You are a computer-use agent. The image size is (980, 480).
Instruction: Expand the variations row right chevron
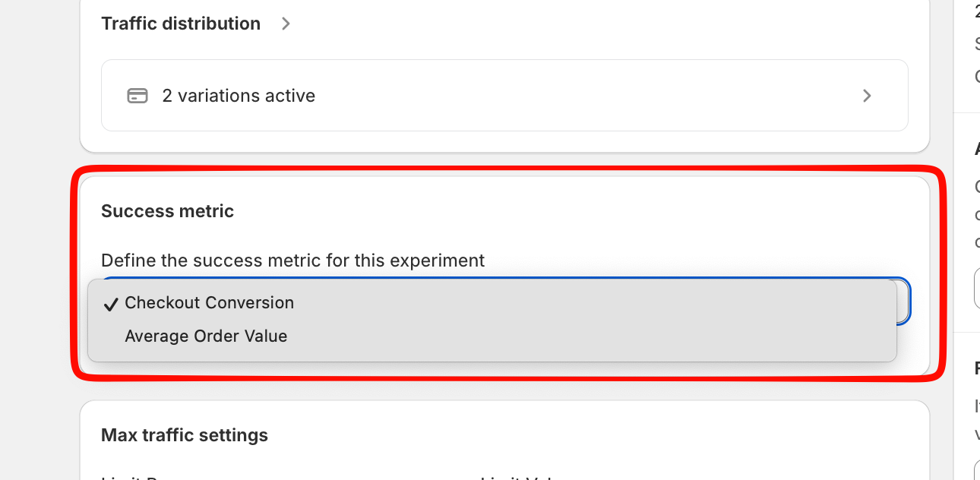click(867, 96)
